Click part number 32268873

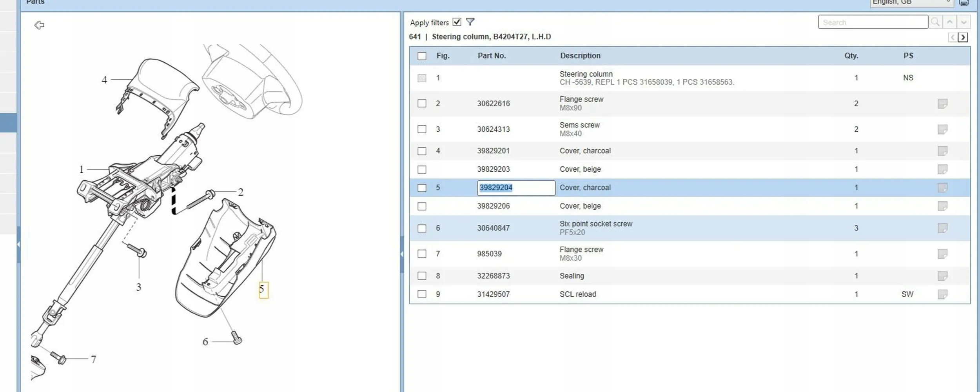coord(494,276)
